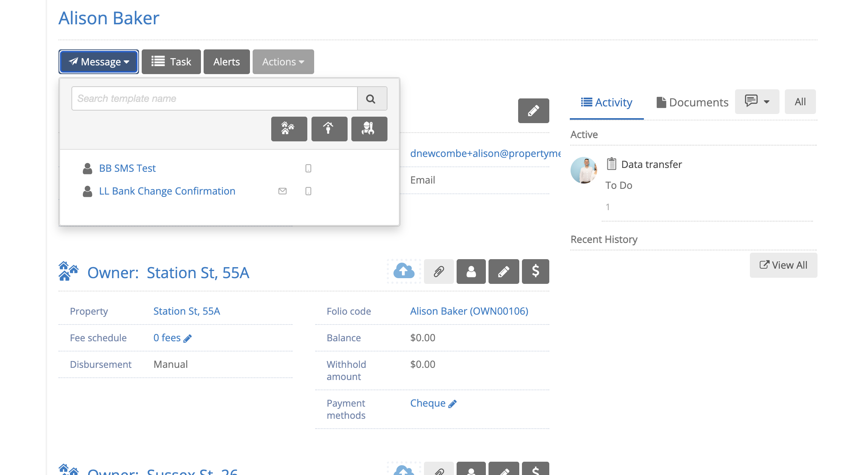Click email envelope icon for LL Bank Change

click(x=282, y=191)
